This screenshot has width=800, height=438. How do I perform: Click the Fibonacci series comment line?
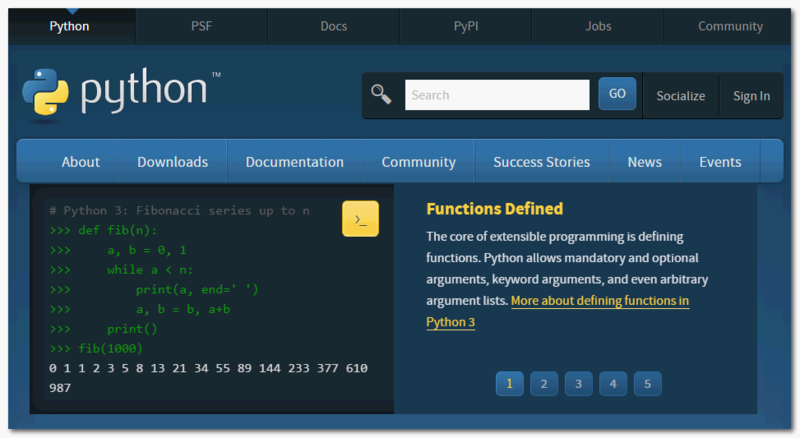click(x=180, y=211)
